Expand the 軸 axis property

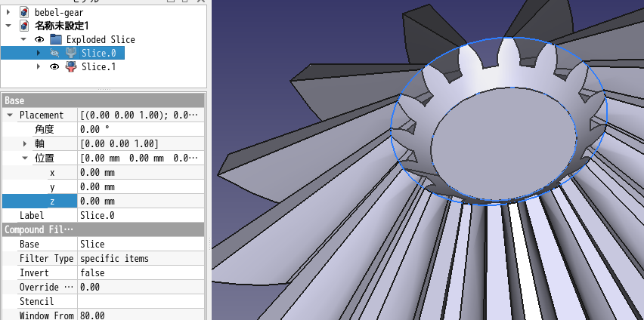25,143
